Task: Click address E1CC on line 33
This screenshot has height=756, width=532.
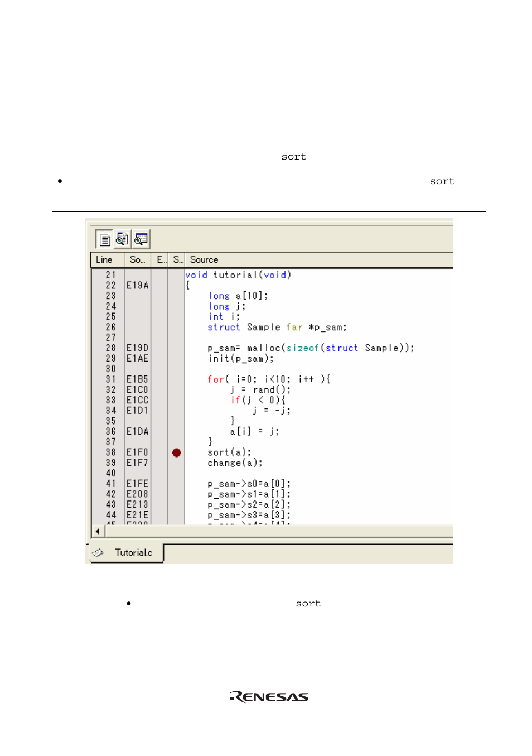Action: (x=138, y=400)
